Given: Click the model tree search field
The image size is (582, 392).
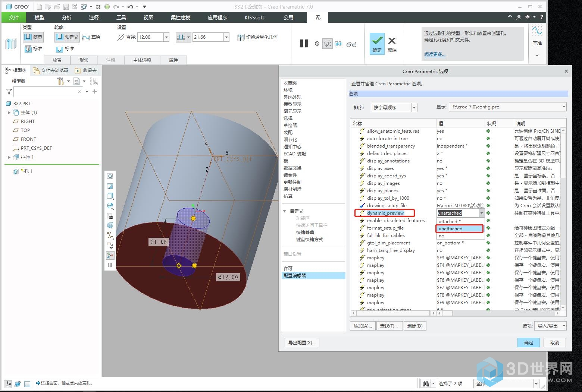Looking at the screenshot, I should [x=48, y=92].
